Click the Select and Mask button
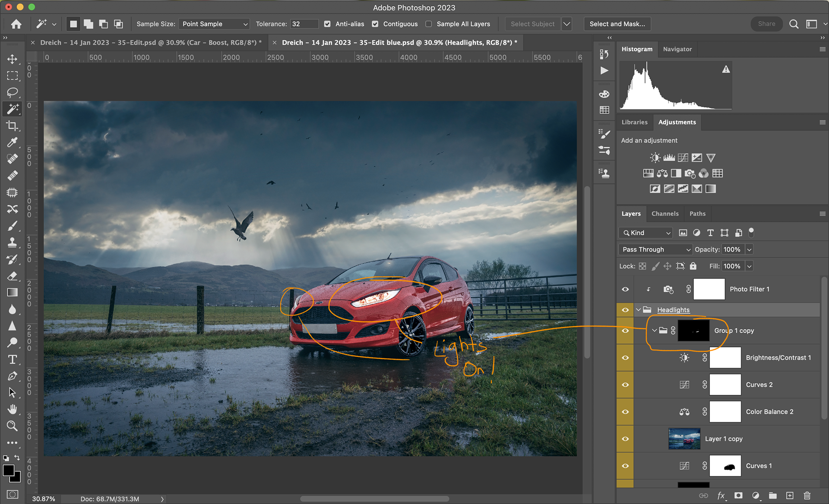The height and width of the screenshot is (504, 829). pyautogui.click(x=617, y=24)
